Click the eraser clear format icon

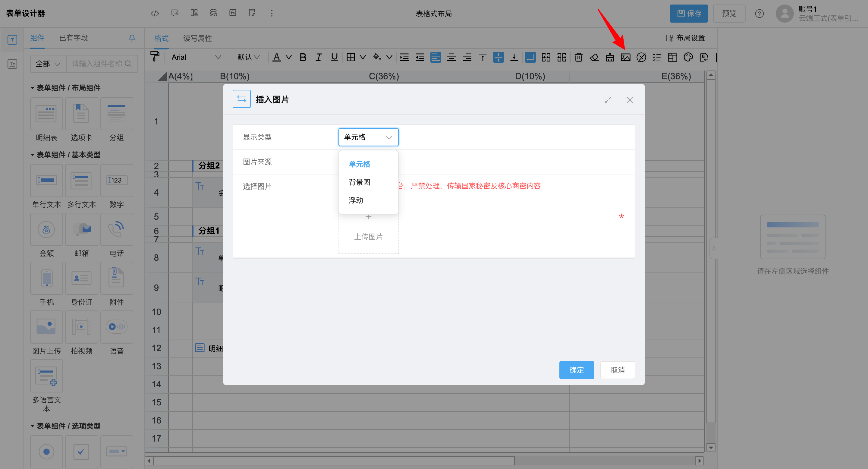594,57
